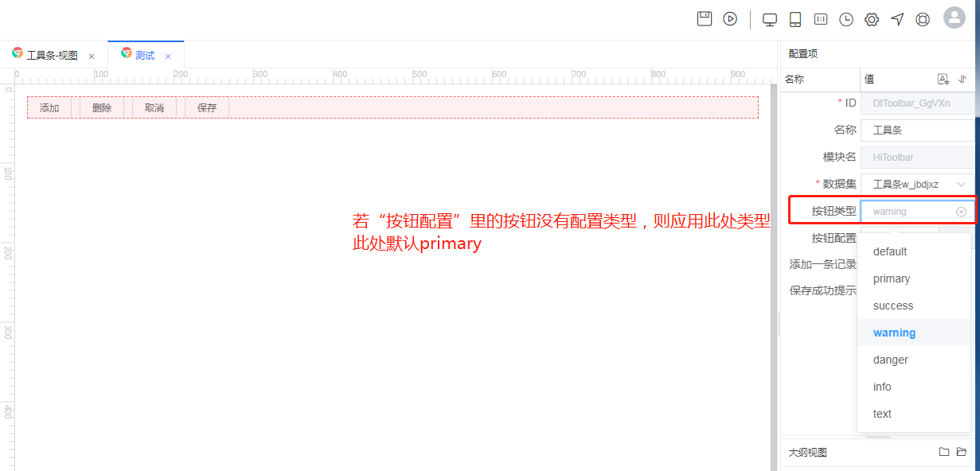Click the save disk icon
Screen dimensions: 980x471
tap(705, 19)
